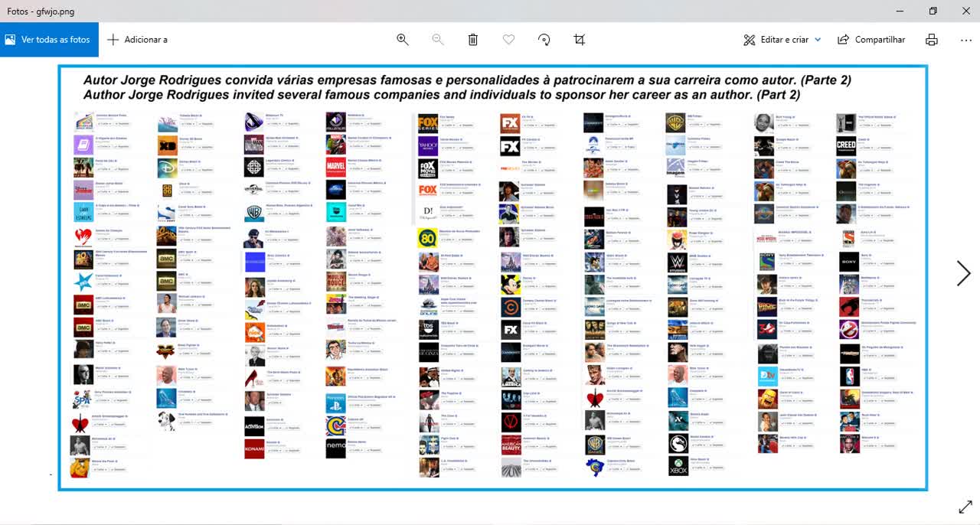Screen dimensions: 980x525
Task: Enter full screen with diagonal arrows icon
Action: [x=965, y=507]
